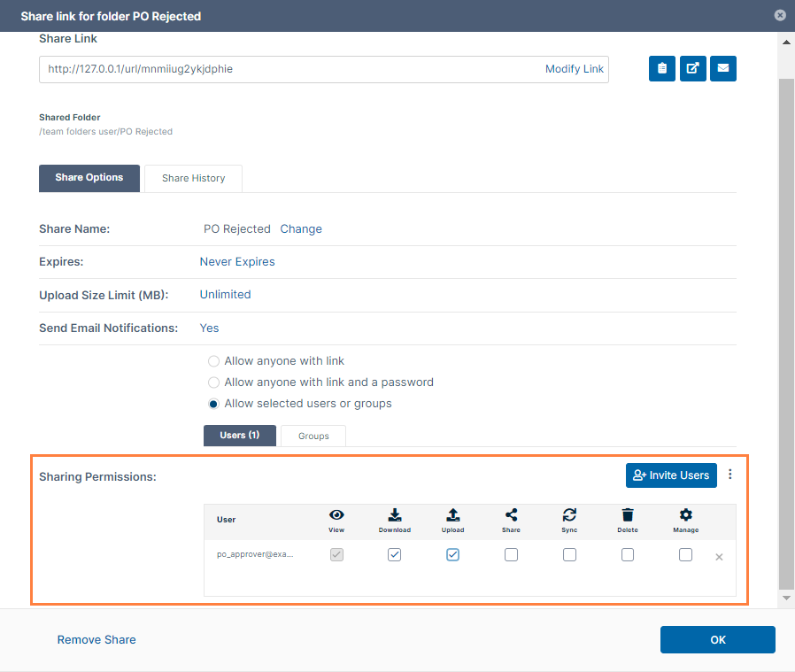Open share link in new window icon
This screenshot has height=672, width=795.
tap(693, 68)
